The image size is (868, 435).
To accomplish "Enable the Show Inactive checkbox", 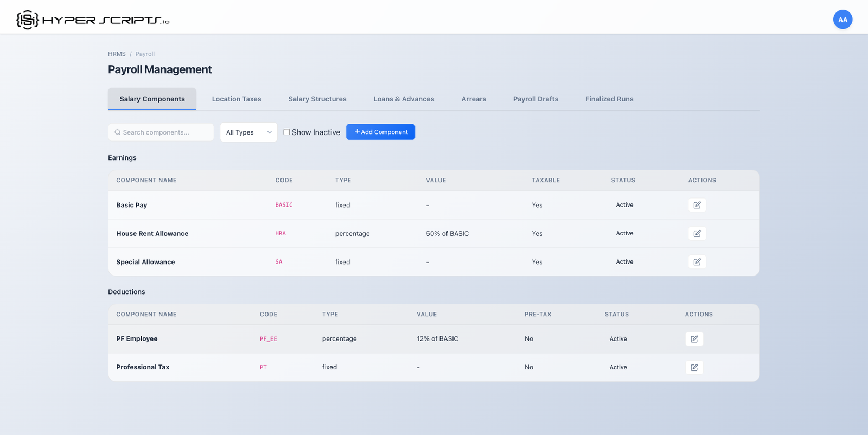I will [x=286, y=132].
